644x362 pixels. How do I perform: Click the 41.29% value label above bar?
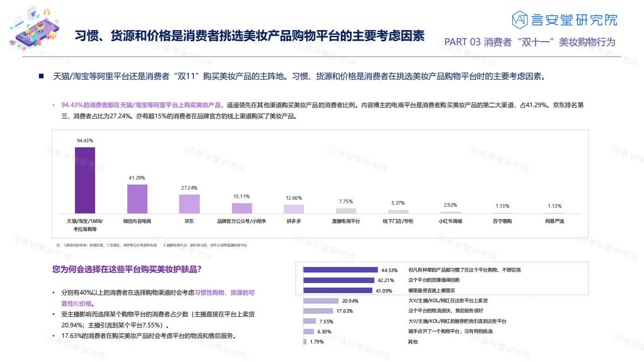137,178
